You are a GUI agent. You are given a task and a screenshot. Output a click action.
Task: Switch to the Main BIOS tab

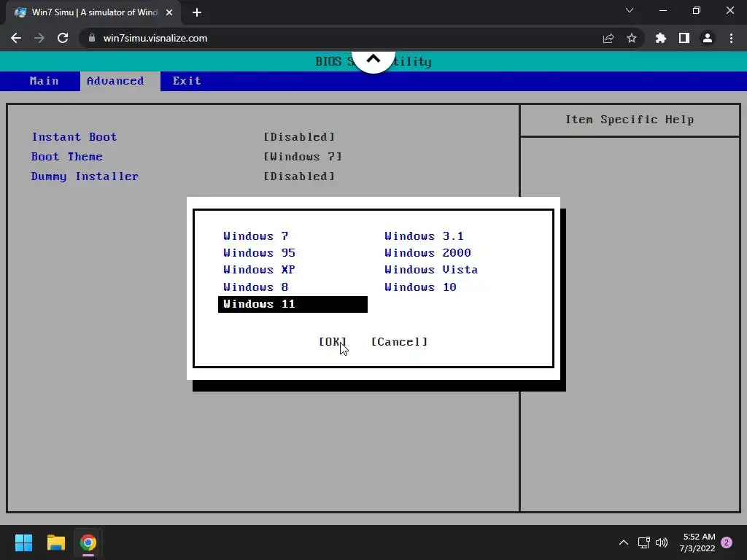coord(44,81)
